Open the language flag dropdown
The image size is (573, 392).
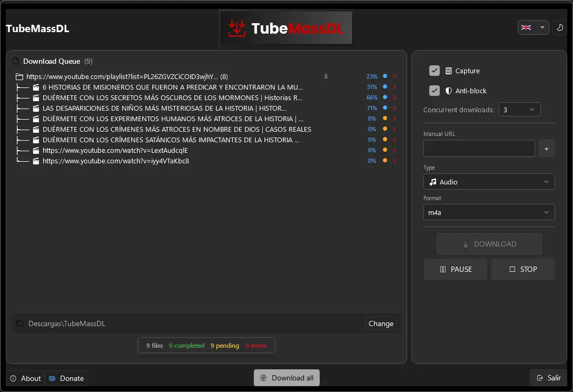point(533,27)
